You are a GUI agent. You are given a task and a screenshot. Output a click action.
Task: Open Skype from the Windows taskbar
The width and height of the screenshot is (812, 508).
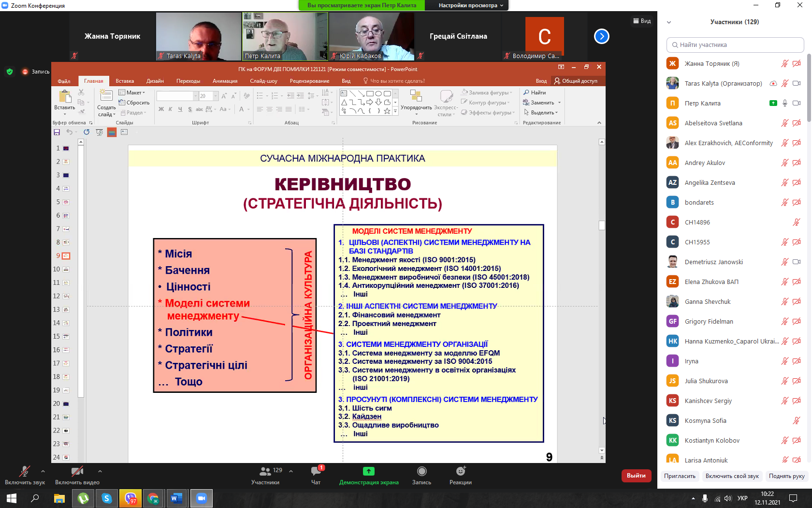[107, 498]
